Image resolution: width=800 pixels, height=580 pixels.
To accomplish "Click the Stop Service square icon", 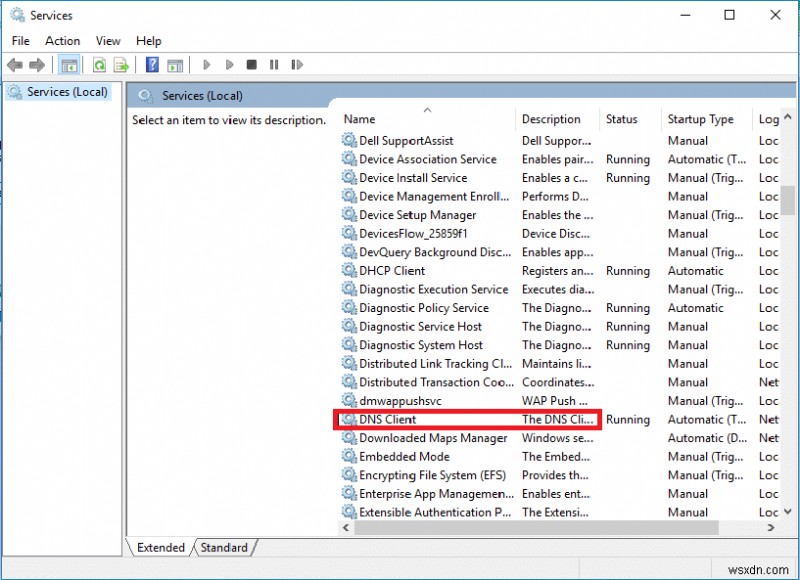I will 252,64.
